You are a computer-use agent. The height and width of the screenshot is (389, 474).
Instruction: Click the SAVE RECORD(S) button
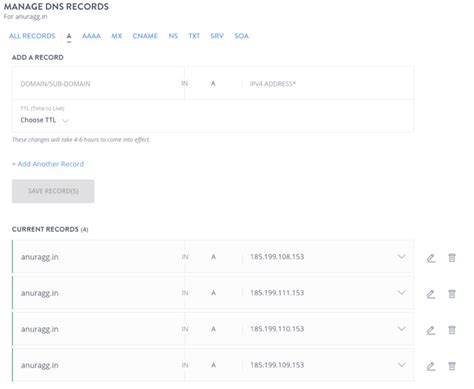tap(53, 191)
